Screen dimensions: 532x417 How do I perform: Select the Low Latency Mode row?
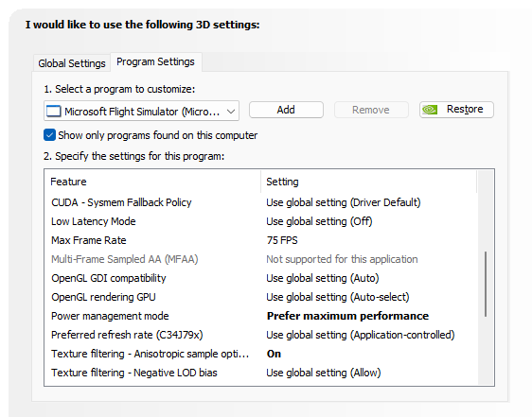point(260,221)
